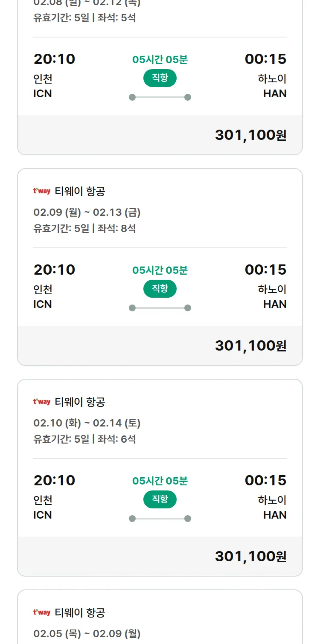Select the 301,100원 price for the 02.09 flight

click(x=250, y=345)
